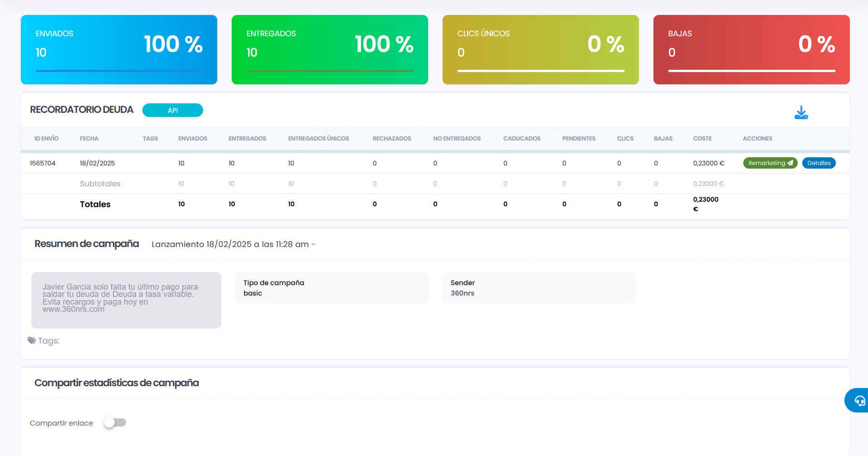Open the support headset chat widget
Screen dimensions: 868x456
(858, 400)
